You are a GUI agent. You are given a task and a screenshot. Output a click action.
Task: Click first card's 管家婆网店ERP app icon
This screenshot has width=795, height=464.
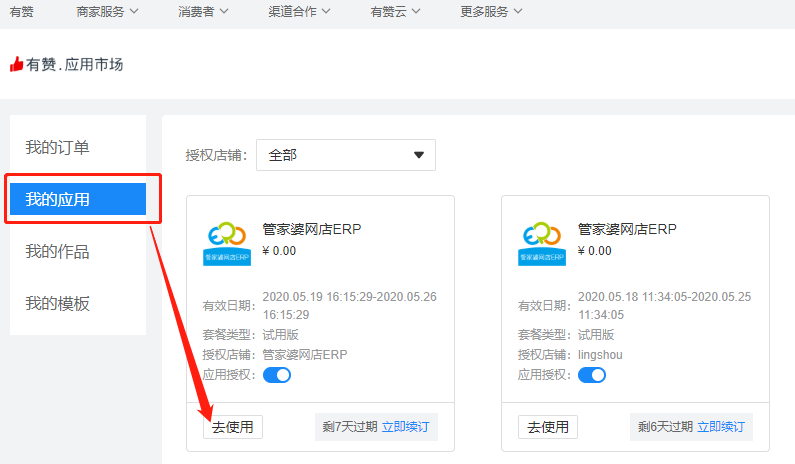point(227,244)
